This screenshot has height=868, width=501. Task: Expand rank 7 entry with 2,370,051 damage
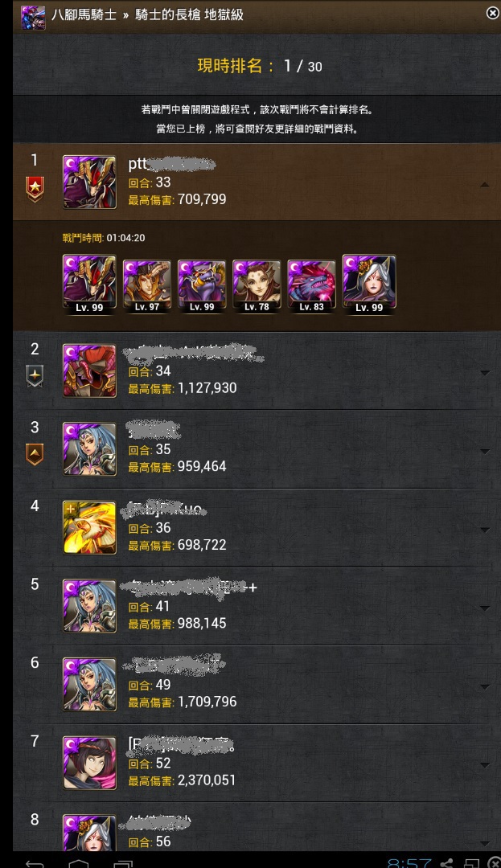(x=484, y=765)
